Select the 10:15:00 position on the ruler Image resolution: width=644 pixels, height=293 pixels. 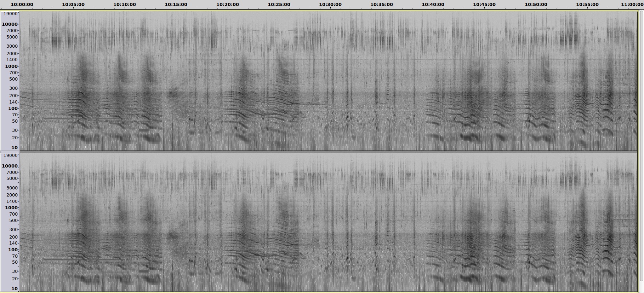[x=176, y=5]
